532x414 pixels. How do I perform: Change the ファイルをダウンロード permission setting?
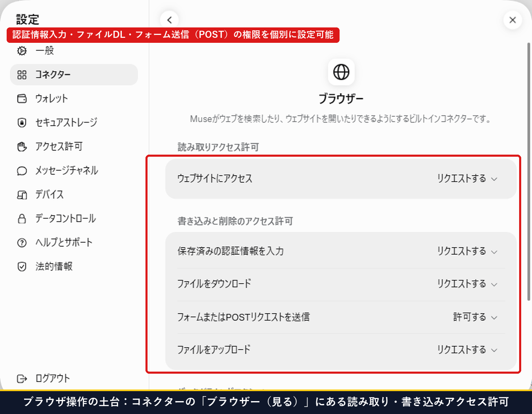coord(467,284)
